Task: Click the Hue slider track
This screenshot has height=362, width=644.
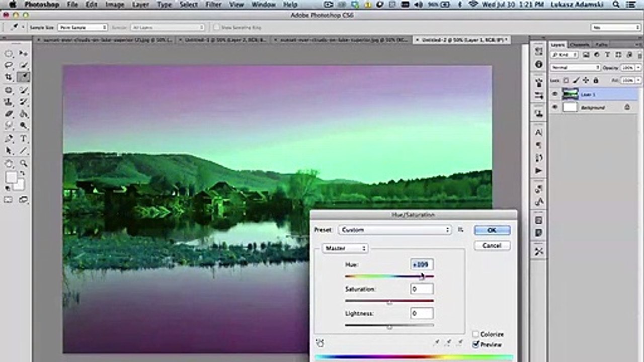Action: pos(389,276)
